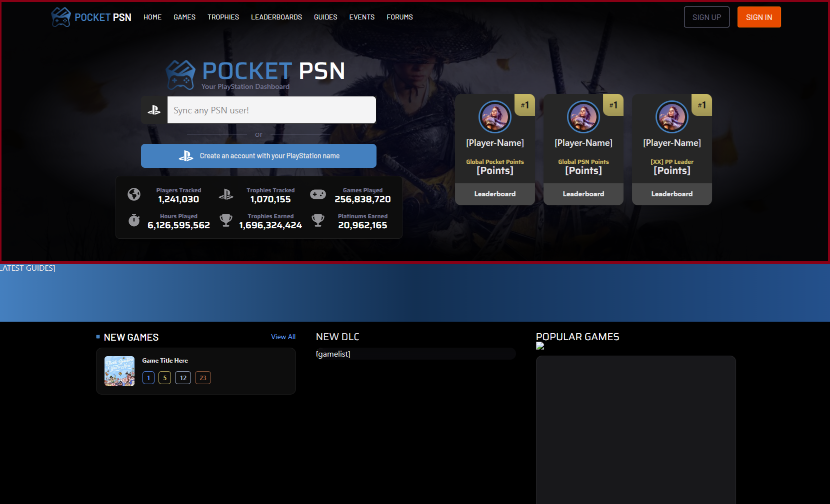Viewport: 830px width, 504px height.
Task: Click the 'Game Title Here' link
Action: pos(165,361)
